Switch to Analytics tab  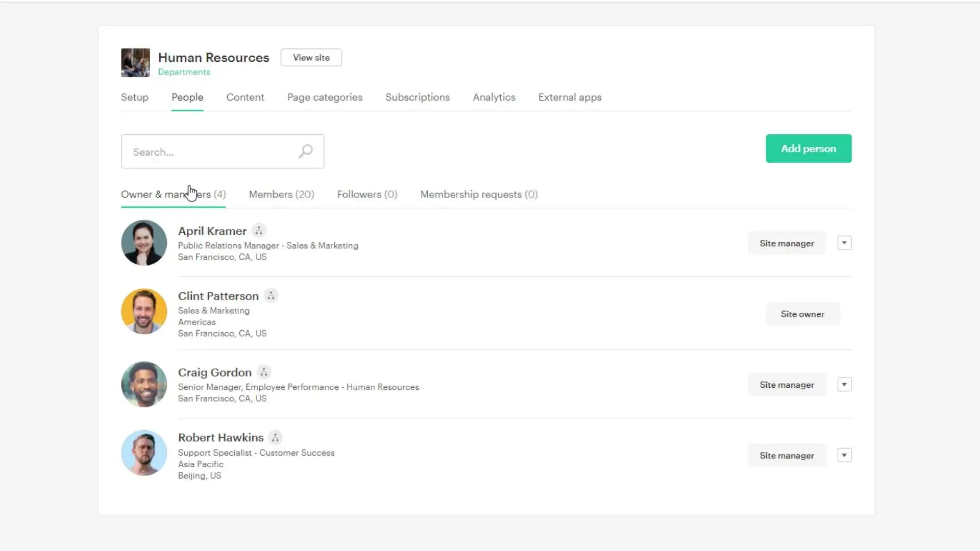(494, 97)
